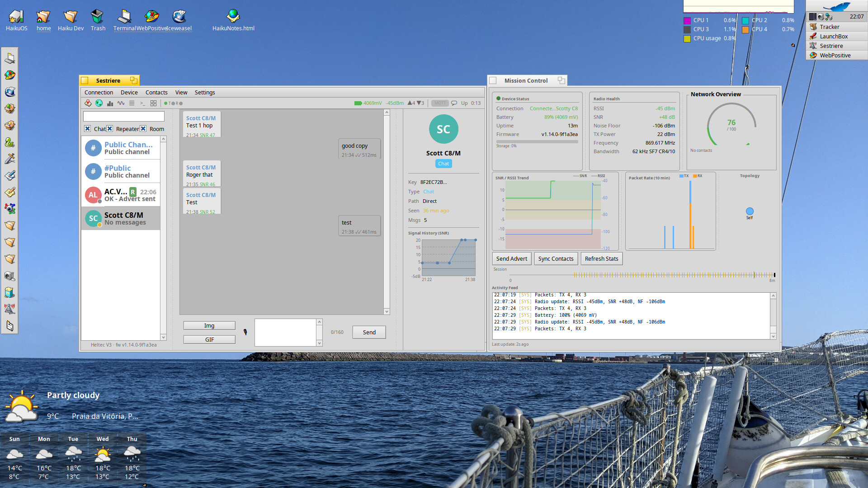868x488 pixels.
Task: Click the list lines toolbar icon
Action: coord(132,103)
